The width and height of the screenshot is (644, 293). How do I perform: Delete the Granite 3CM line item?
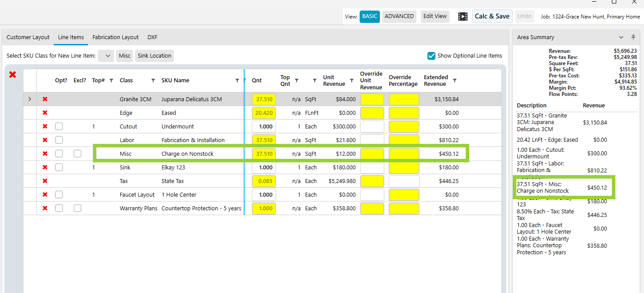(x=45, y=99)
